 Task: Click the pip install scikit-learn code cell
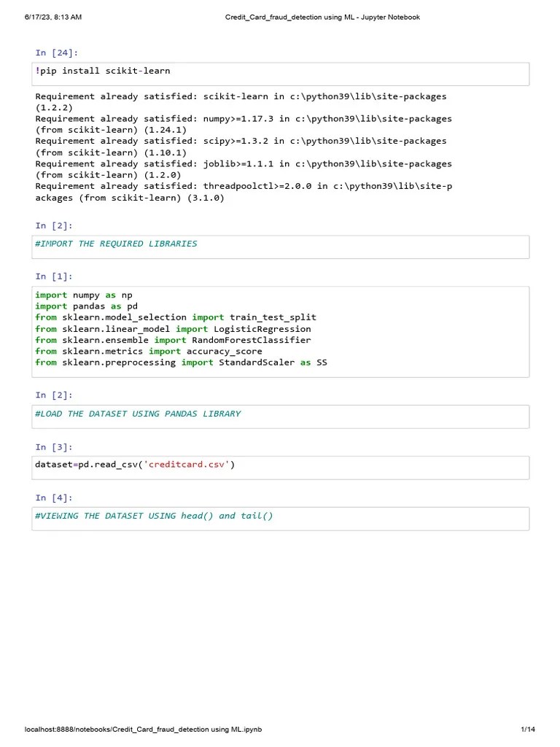(x=281, y=74)
